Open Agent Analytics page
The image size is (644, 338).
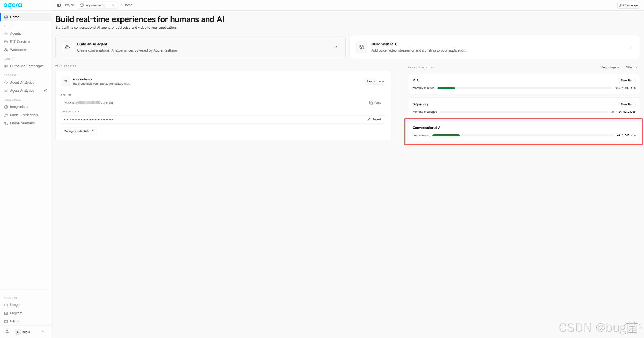click(x=26, y=83)
